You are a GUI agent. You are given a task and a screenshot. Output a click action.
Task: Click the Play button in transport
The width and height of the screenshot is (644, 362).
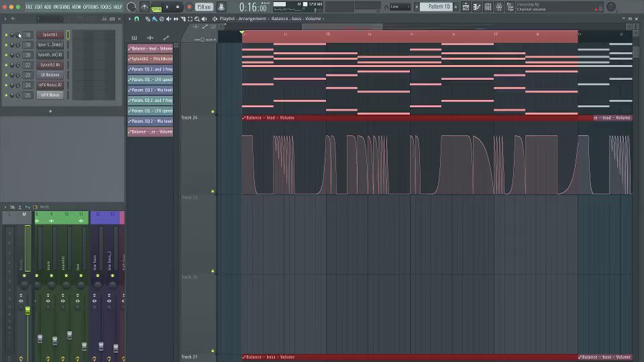click(x=167, y=7)
